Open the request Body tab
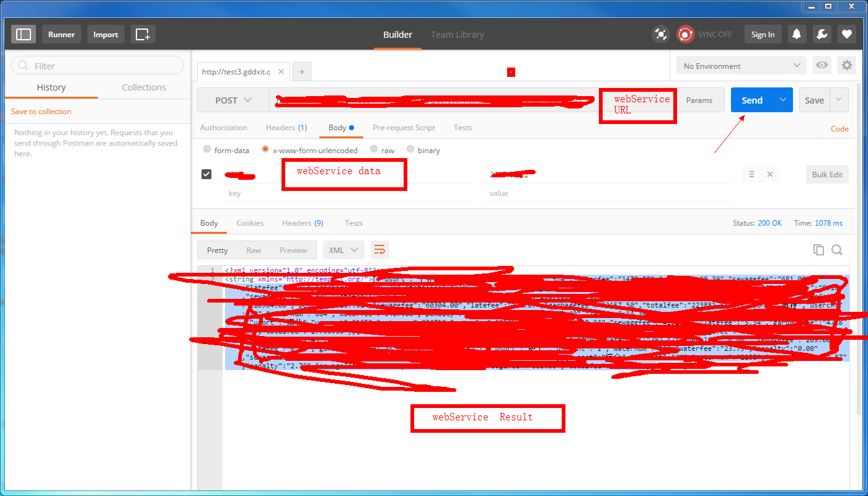The height and width of the screenshot is (496, 868). [341, 128]
